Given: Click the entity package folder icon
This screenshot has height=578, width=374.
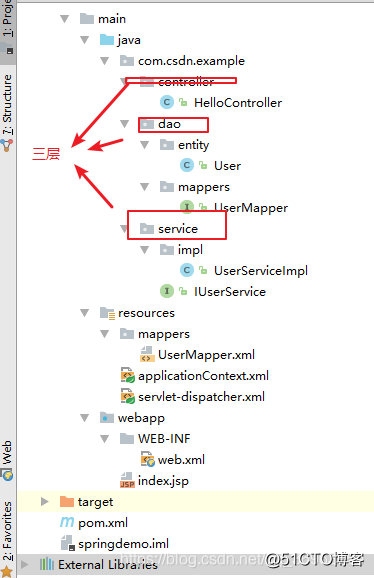Looking at the screenshot, I should click(167, 144).
